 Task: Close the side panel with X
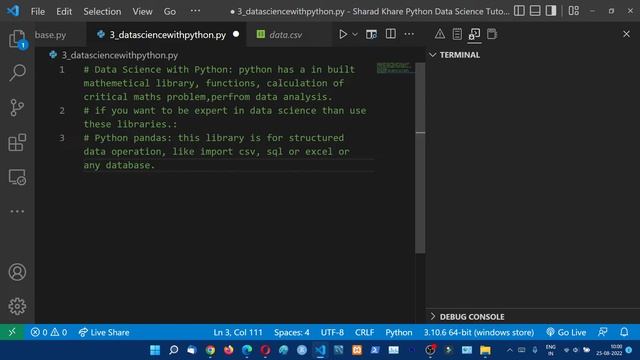click(626, 34)
